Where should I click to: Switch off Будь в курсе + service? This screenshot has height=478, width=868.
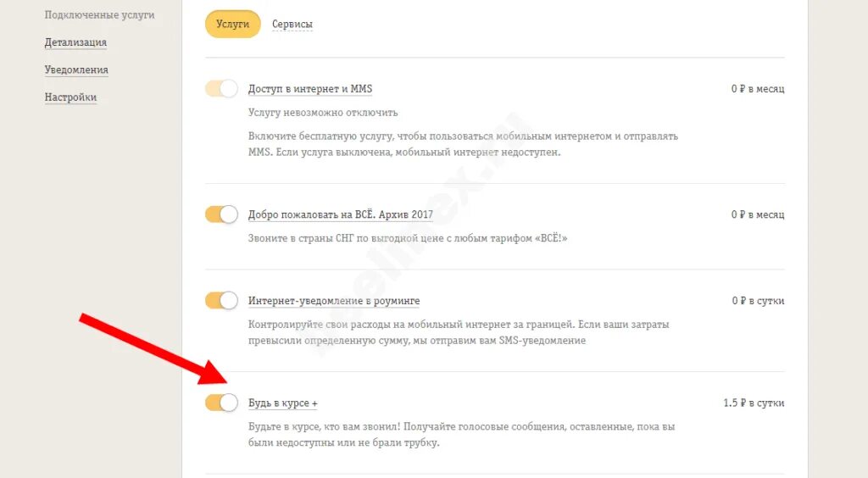(221, 403)
